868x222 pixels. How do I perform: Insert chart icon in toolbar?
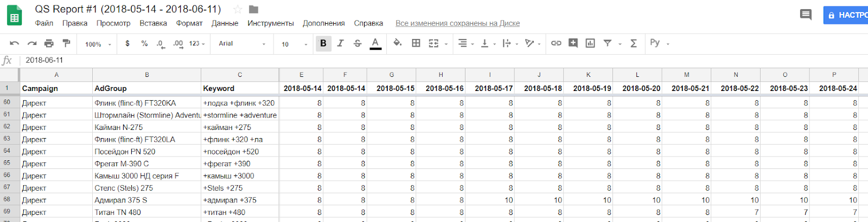point(590,43)
